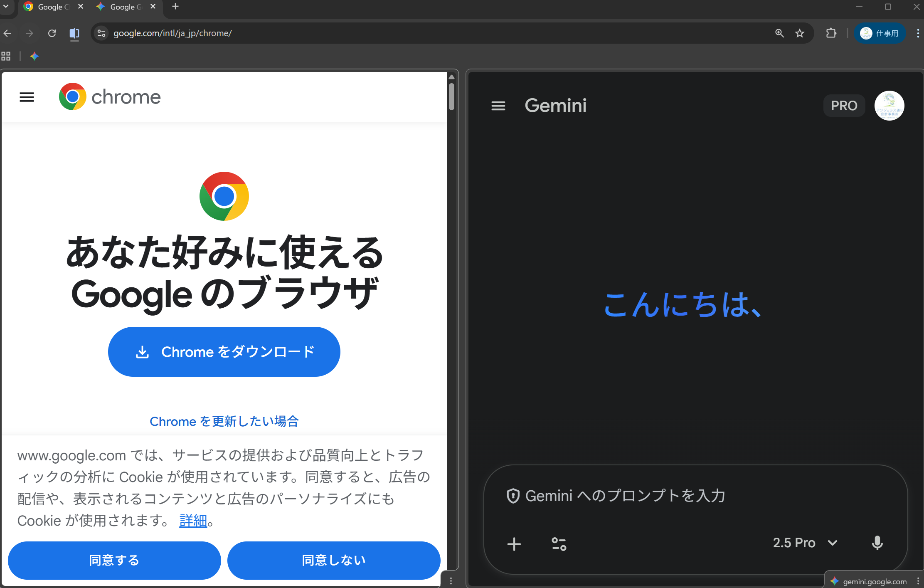Open Gemini tools settings sliders icon
The image size is (924, 588).
point(559,544)
